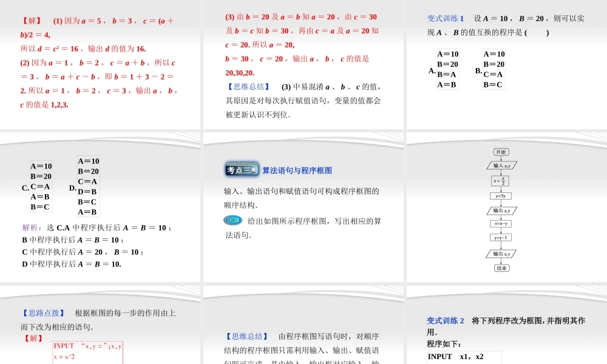Click the red INPUT "x,y=";x,y line
This screenshot has height=364, width=607.
tap(88, 346)
